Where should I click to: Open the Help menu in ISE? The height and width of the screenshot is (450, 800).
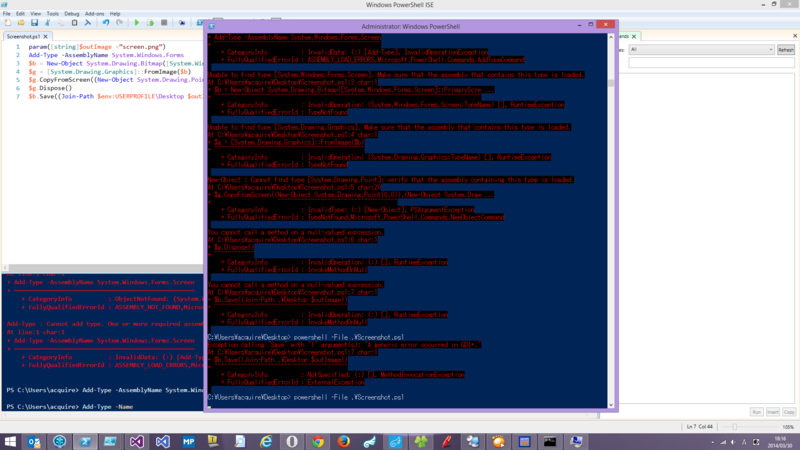pyautogui.click(x=115, y=14)
